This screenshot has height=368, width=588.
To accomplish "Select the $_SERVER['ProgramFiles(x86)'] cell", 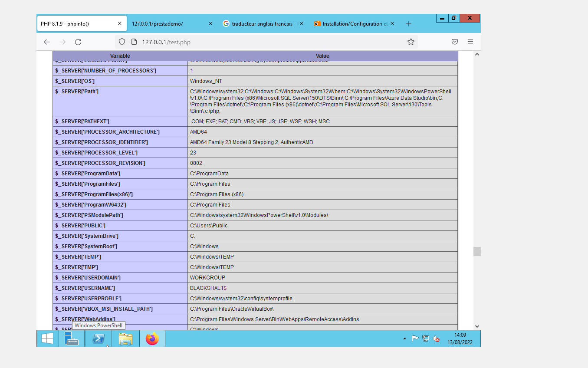I will point(120,194).
